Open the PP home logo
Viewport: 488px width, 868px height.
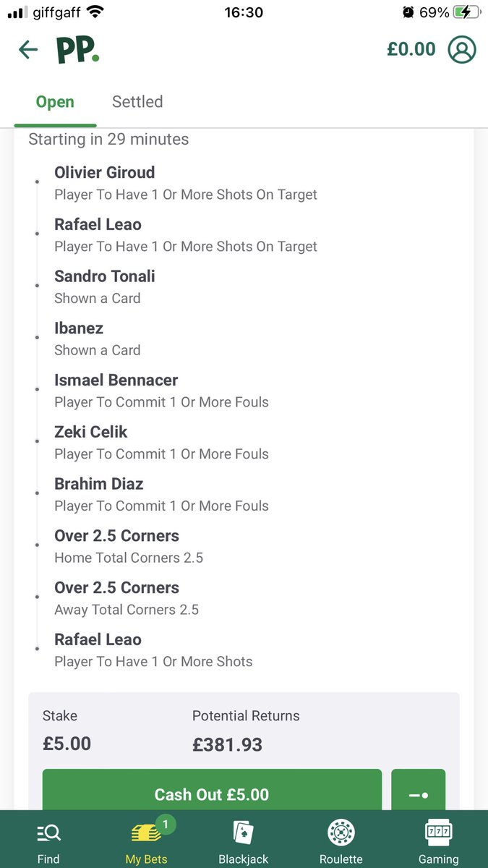[x=77, y=49]
